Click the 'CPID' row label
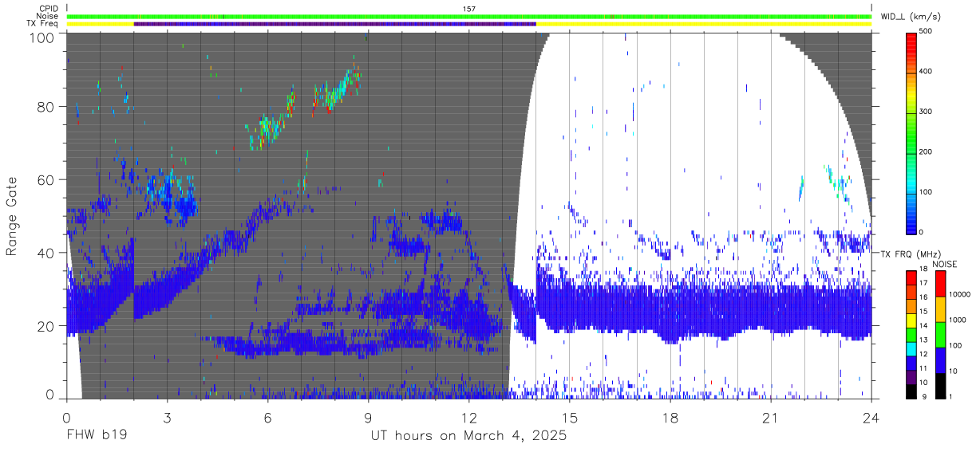The height and width of the screenshot is (452, 980). (49, 9)
